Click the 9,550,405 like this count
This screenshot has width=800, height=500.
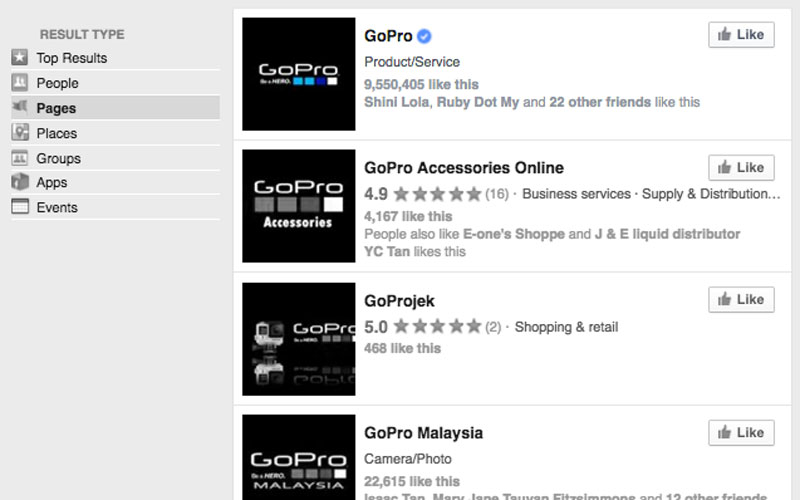pos(421,85)
